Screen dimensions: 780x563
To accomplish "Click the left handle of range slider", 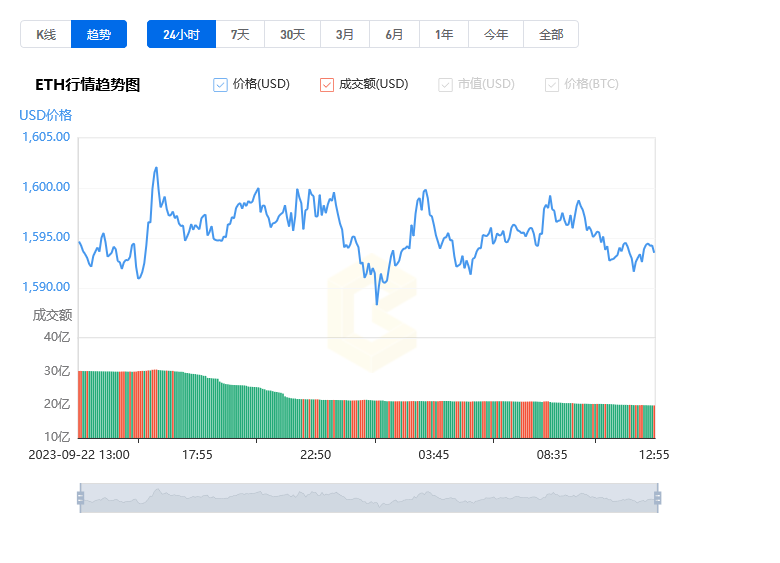I will 81,498.
